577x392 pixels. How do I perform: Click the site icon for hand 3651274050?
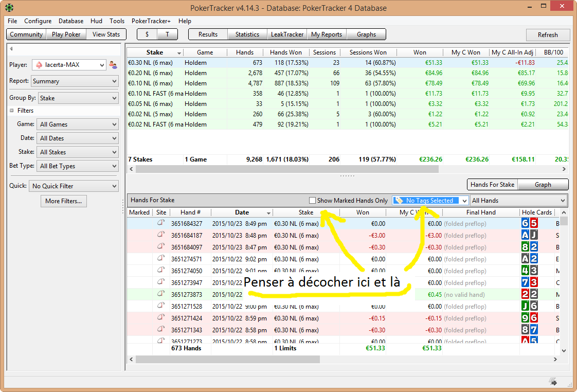pyautogui.click(x=161, y=270)
